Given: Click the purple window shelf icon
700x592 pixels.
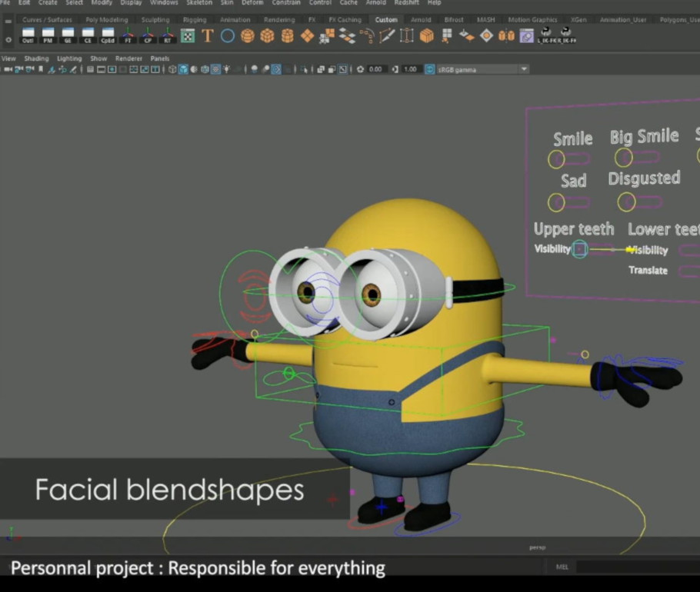Looking at the screenshot, I should pos(527,35).
